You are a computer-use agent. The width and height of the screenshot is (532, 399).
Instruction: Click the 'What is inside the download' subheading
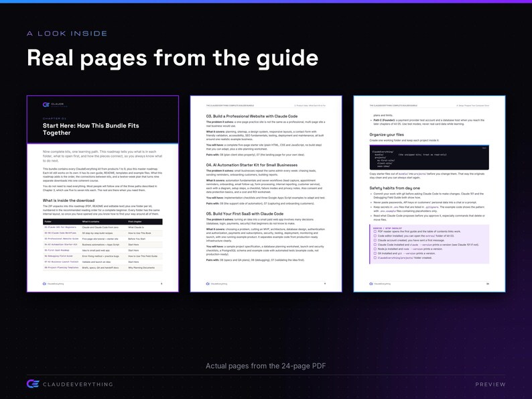(68, 201)
